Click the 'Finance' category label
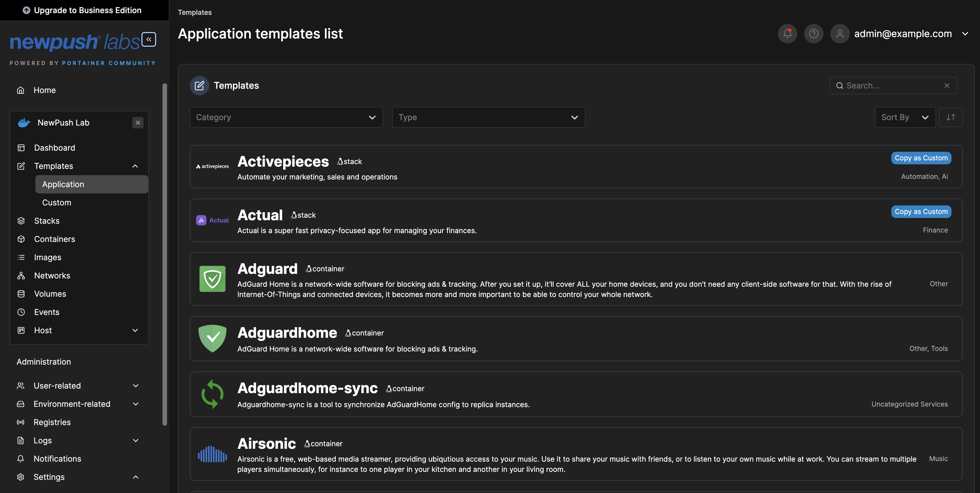The height and width of the screenshot is (493, 980). (935, 230)
